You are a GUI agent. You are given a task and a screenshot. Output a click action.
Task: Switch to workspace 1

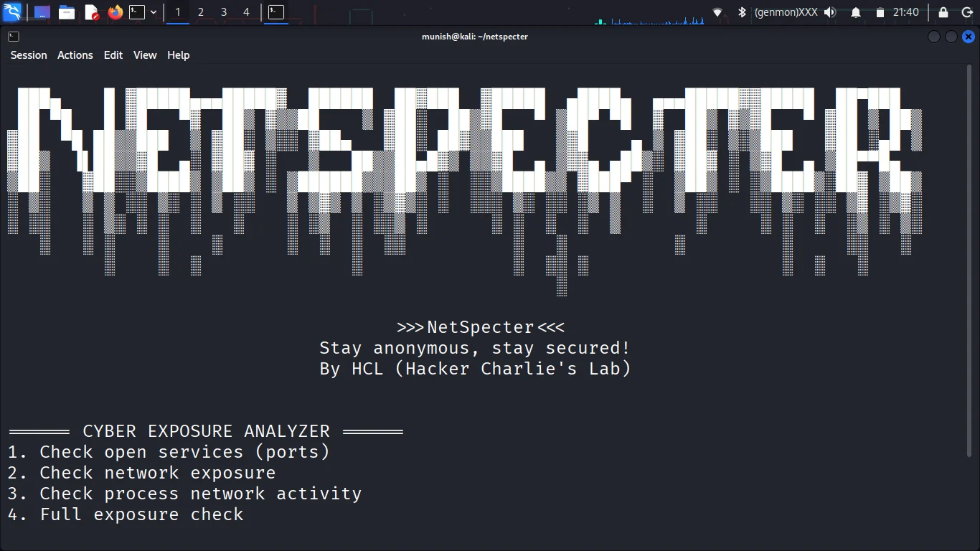point(178,12)
